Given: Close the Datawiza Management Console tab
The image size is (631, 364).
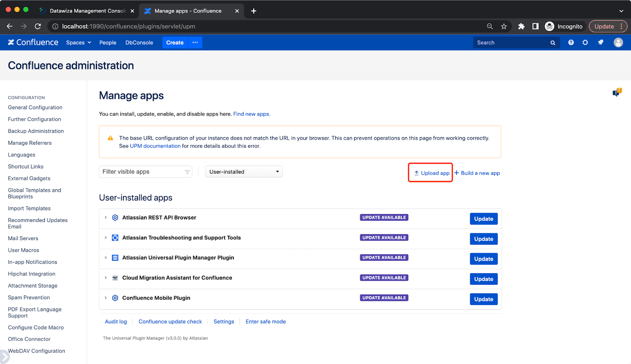Looking at the screenshot, I should [x=132, y=11].
